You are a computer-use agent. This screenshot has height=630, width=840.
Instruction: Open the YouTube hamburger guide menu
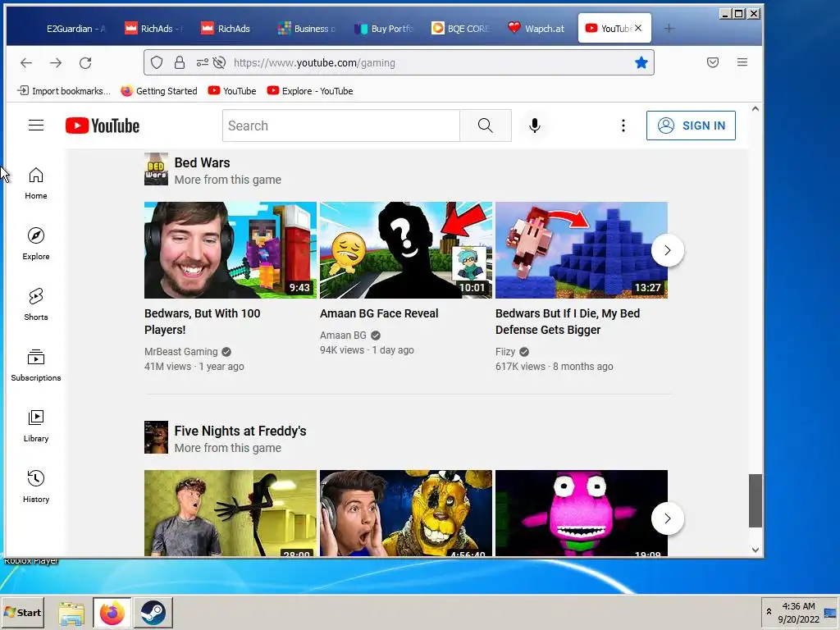[x=36, y=126]
